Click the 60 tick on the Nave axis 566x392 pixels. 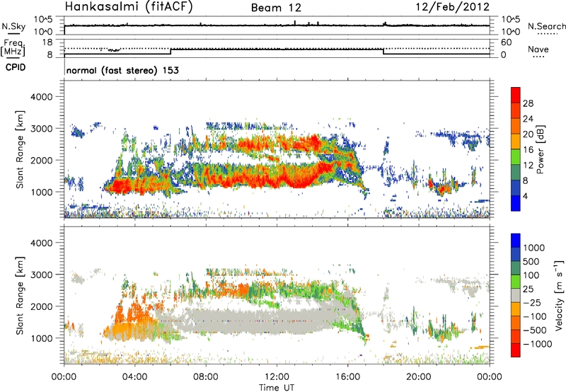coord(506,42)
